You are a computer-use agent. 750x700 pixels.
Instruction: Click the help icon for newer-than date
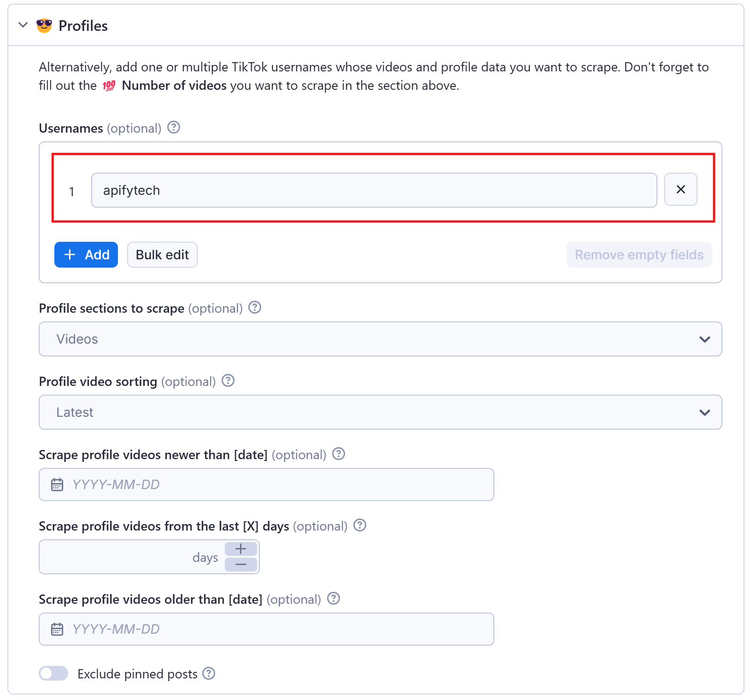(339, 454)
